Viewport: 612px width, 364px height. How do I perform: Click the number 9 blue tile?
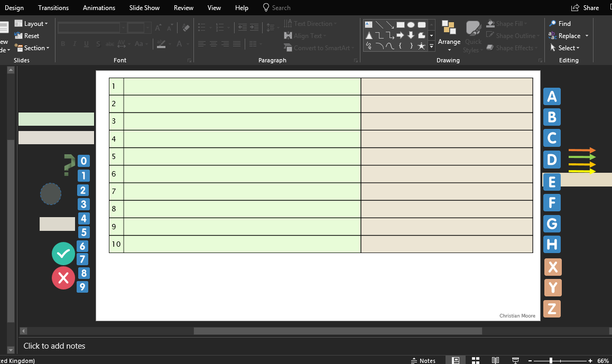82,287
